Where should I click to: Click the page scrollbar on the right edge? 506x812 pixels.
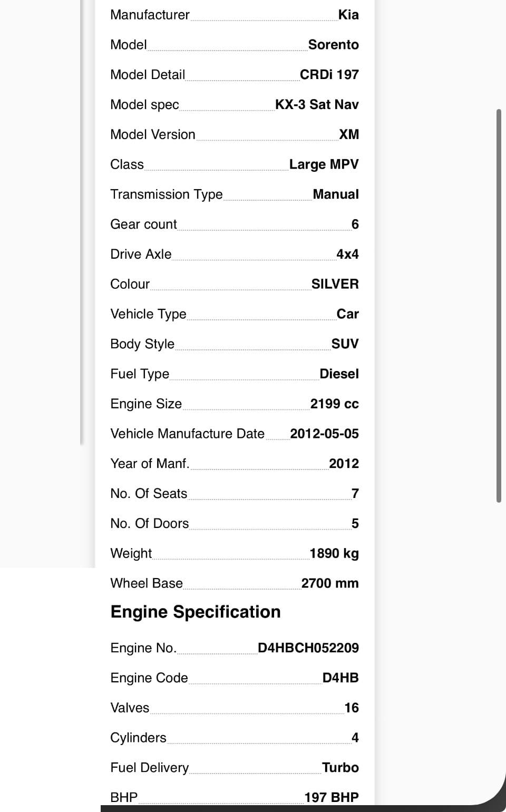pos(499,306)
